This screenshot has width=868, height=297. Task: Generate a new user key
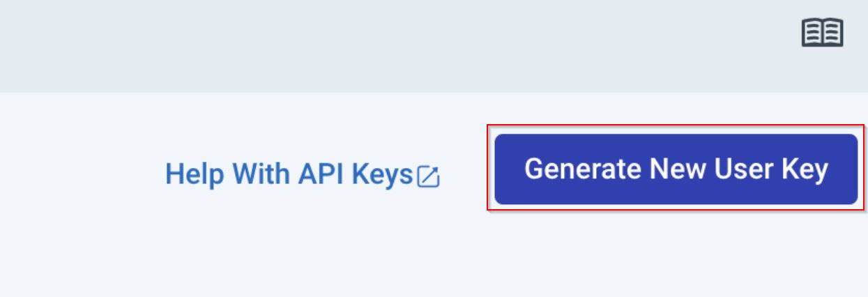[676, 169]
